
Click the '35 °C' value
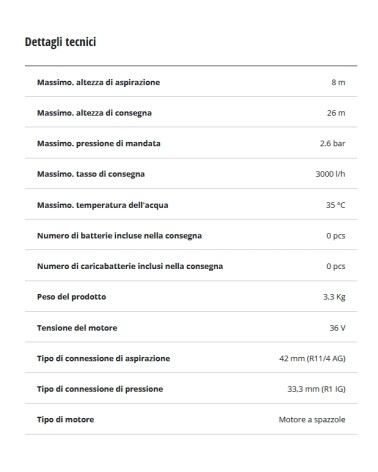(335, 205)
